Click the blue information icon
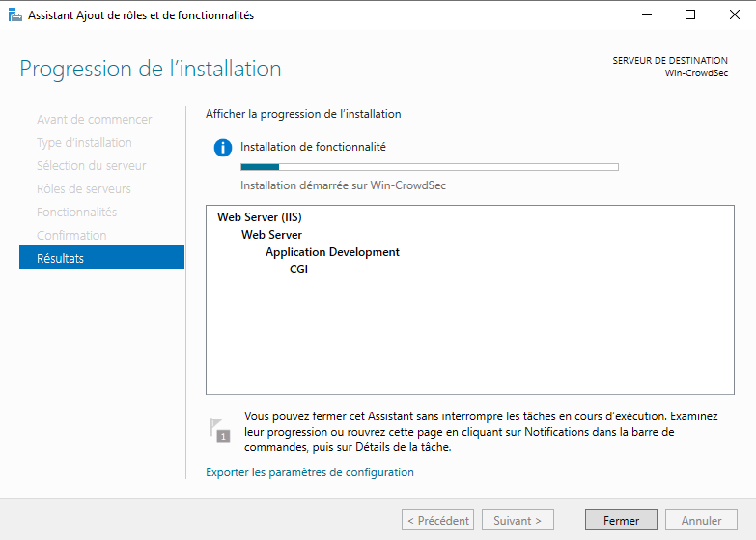The image size is (756, 540). [x=223, y=148]
